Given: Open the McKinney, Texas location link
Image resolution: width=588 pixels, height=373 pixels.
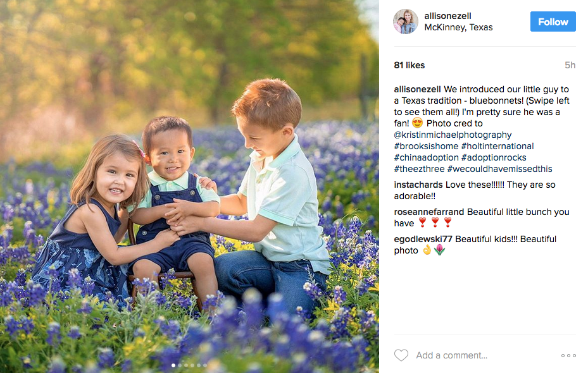Looking at the screenshot, I should click(x=458, y=27).
